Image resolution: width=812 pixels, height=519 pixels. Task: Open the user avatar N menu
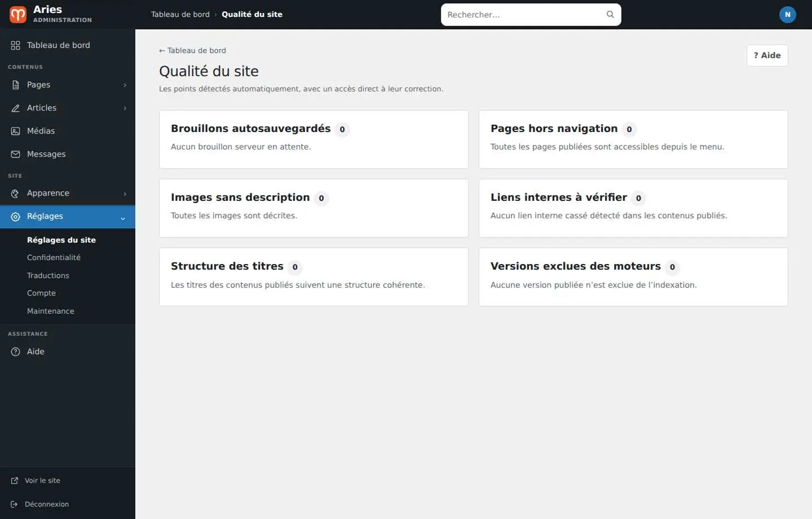pyautogui.click(x=788, y=15)
